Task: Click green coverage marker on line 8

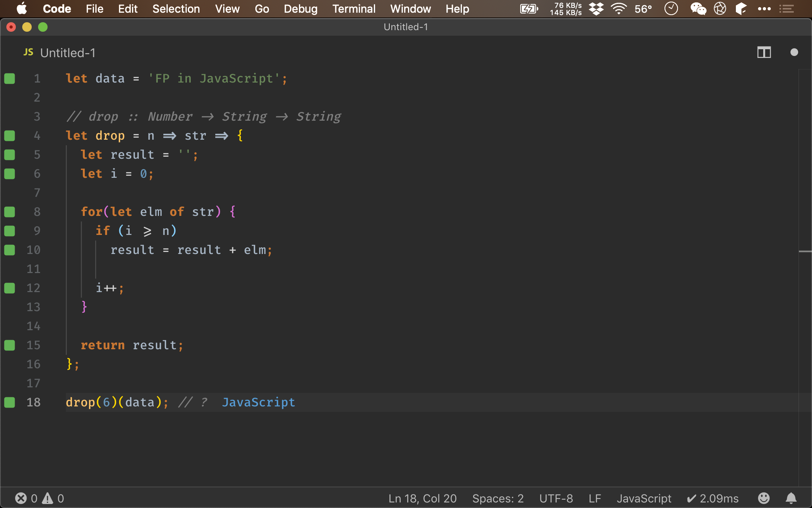Action: (x=10, y=212)
